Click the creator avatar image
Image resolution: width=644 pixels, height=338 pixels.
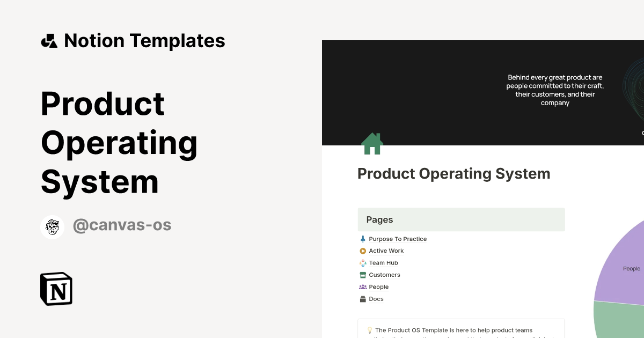(x=52, y=226)
